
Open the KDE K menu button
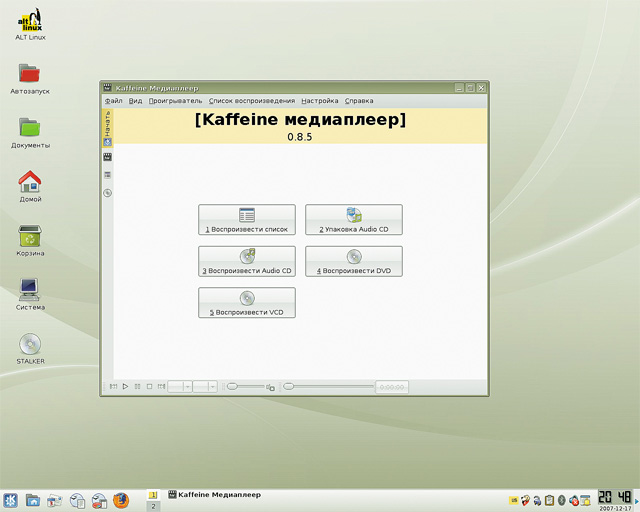click(x=11, y=500)
